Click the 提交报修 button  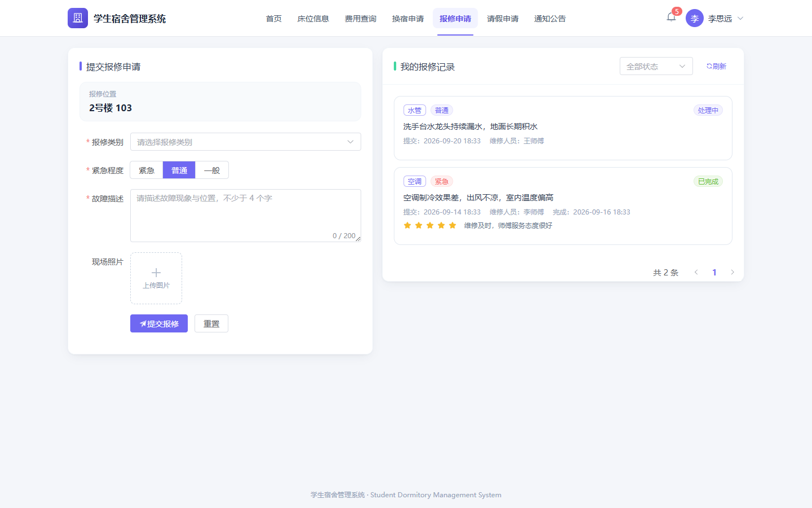coord(159,323)
